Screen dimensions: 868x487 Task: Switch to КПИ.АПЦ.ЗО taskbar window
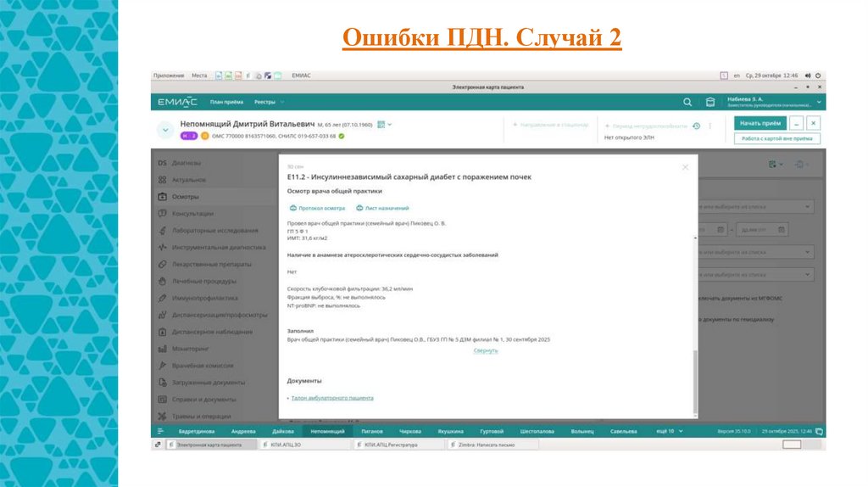tap(304, 445)
